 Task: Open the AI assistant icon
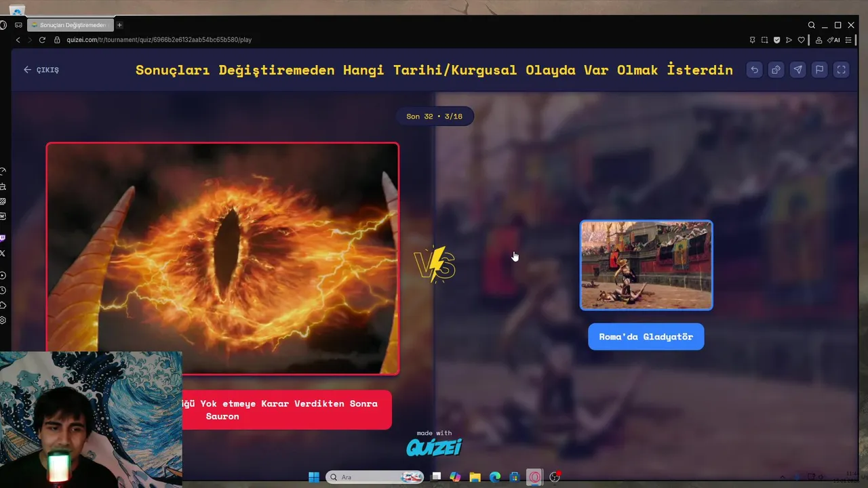[833, 40]
